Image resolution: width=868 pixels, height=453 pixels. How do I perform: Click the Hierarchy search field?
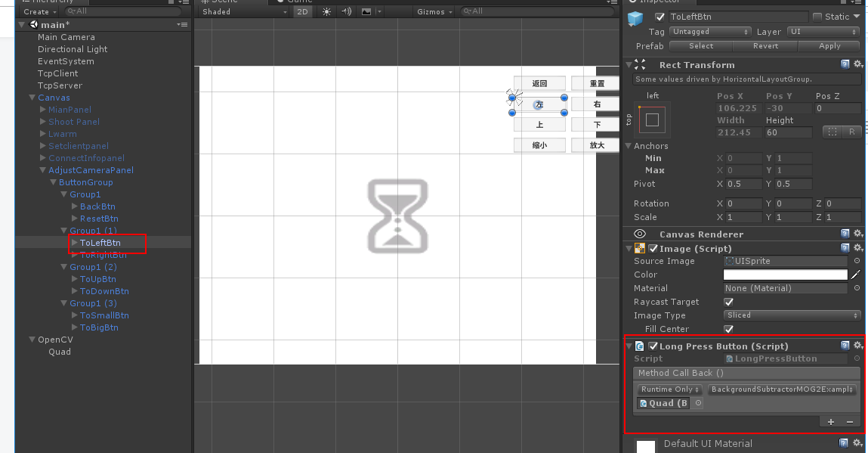(x=123, y=11)
